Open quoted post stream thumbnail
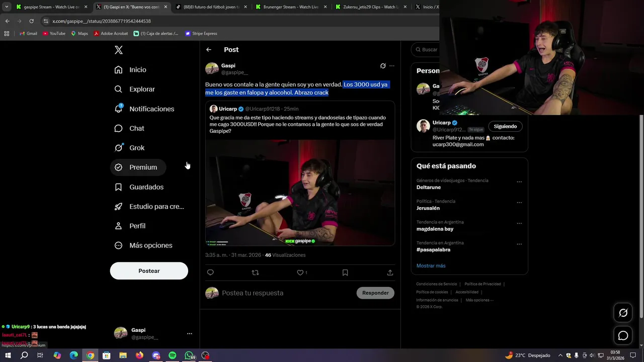644x362 pixels. pyautogui.click(x=300, y=193)
